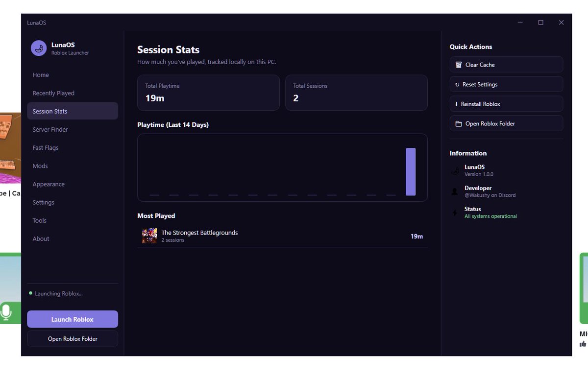Open the Home page
This screenshot has height=380, width=588.
[73, 75]
